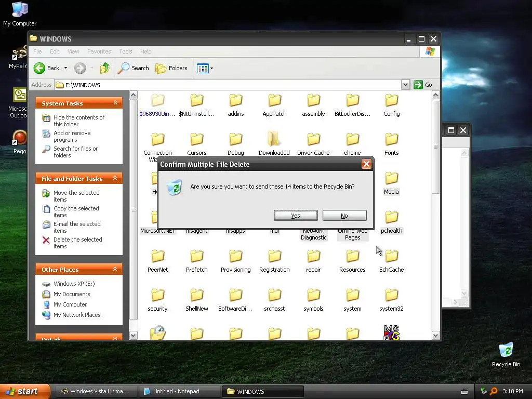Select the security folder
The height and width of the screenshot is (399, 532).
(x=158, y=301)
